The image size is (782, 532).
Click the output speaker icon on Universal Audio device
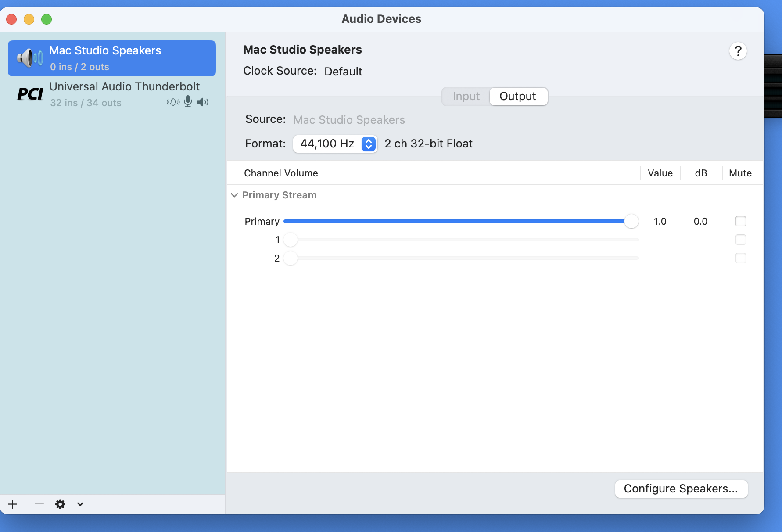(x=202, y=102)
